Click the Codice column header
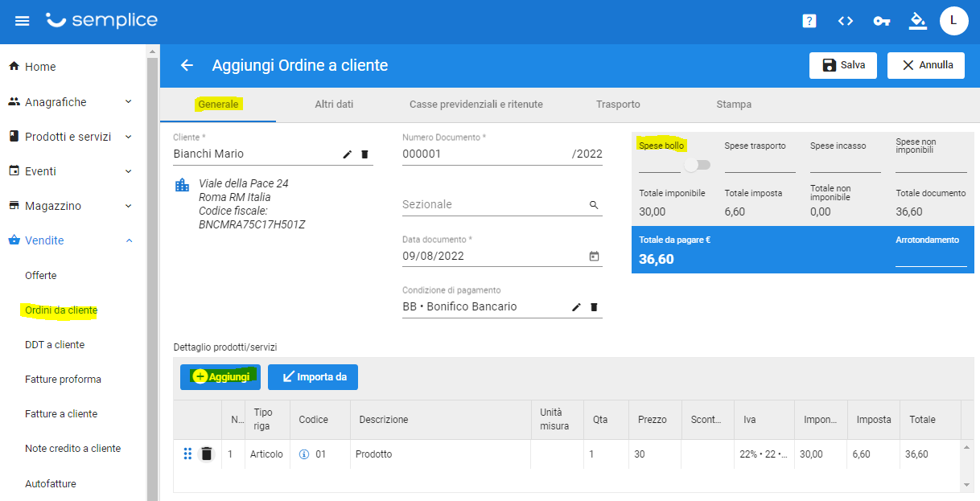The height and width of the screenshot is (501, 980). [x=320, y=420]
